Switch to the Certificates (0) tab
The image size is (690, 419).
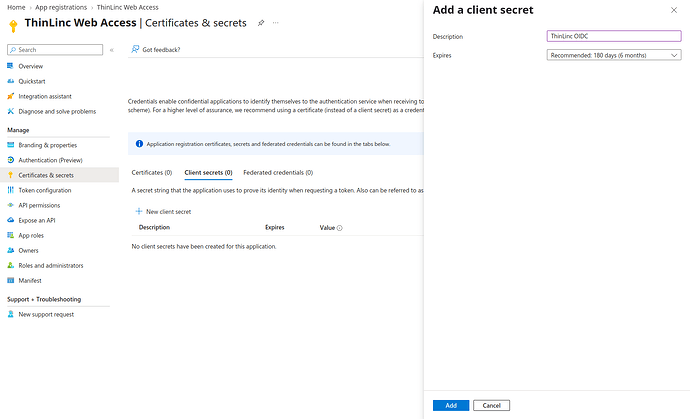(x=152, y=173)
